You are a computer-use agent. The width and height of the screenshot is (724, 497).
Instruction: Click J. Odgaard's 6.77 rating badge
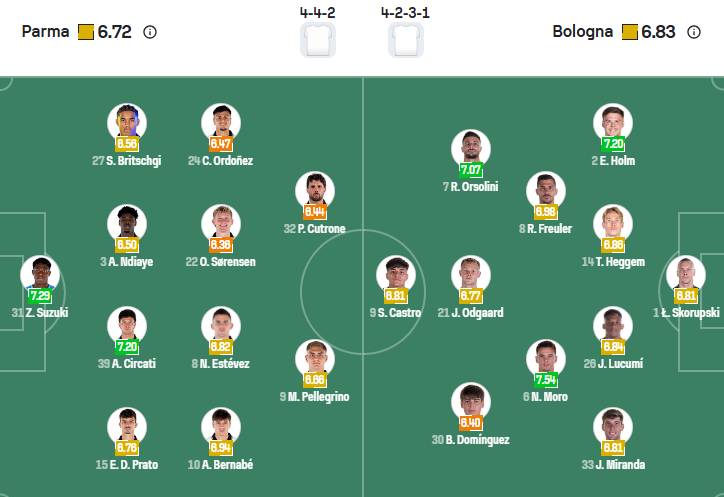coord(471,296)
